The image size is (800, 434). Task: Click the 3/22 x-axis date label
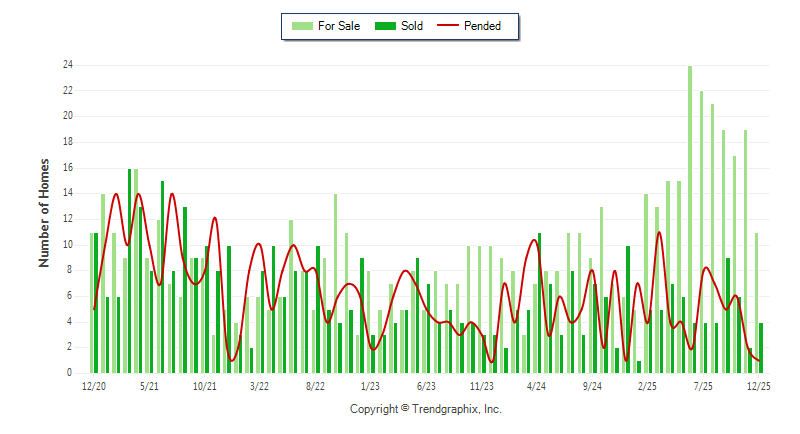tap(260, 386)
